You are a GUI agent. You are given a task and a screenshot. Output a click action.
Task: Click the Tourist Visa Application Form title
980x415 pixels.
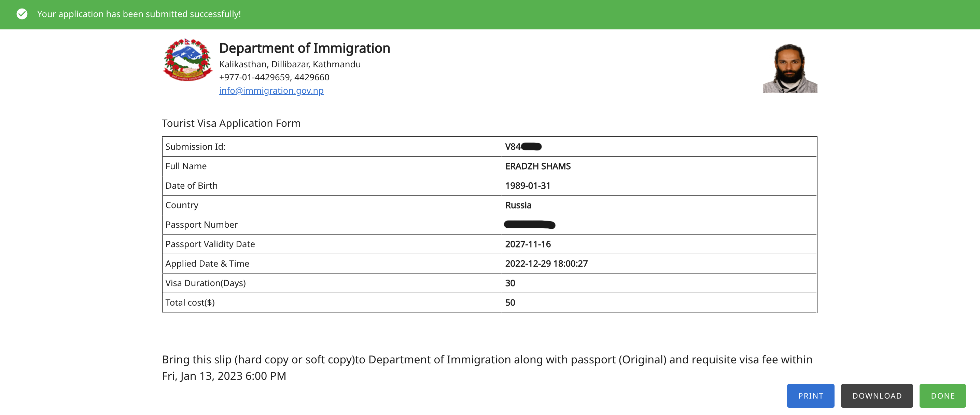[231, 123]
